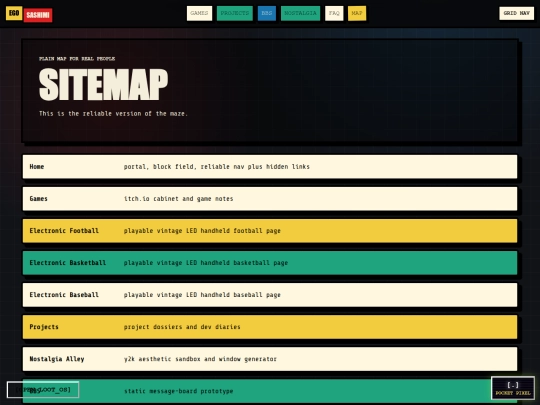Click 'y2k aesthetic sandbox and window generator' text
540x405 pixels.
[x=200, y=359]
